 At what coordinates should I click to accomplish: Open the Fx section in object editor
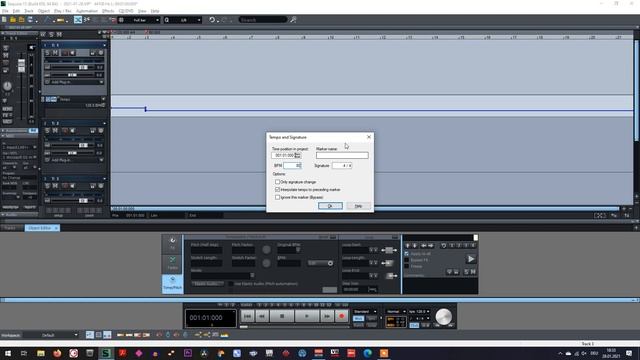click(x=173, y=244)
